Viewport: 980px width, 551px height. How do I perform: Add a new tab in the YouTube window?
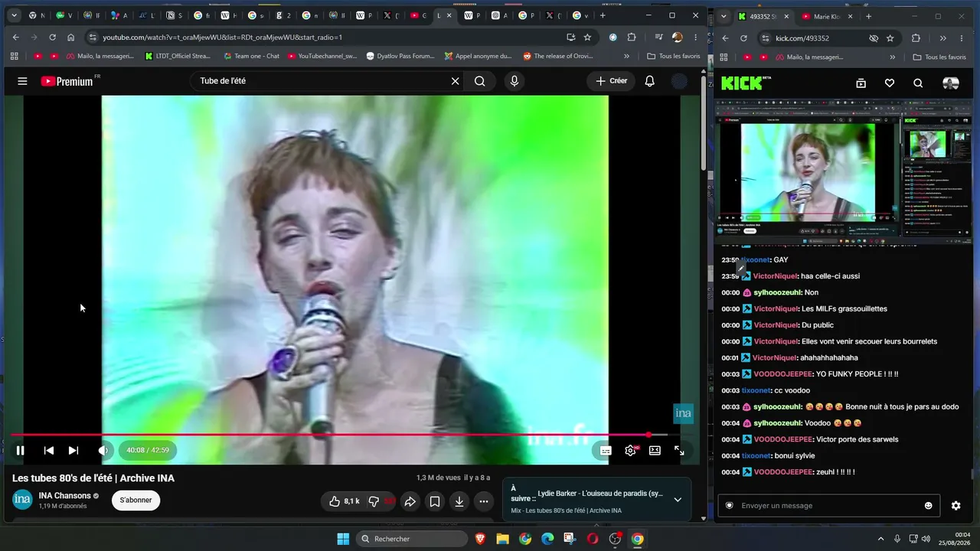pos(603,15)
